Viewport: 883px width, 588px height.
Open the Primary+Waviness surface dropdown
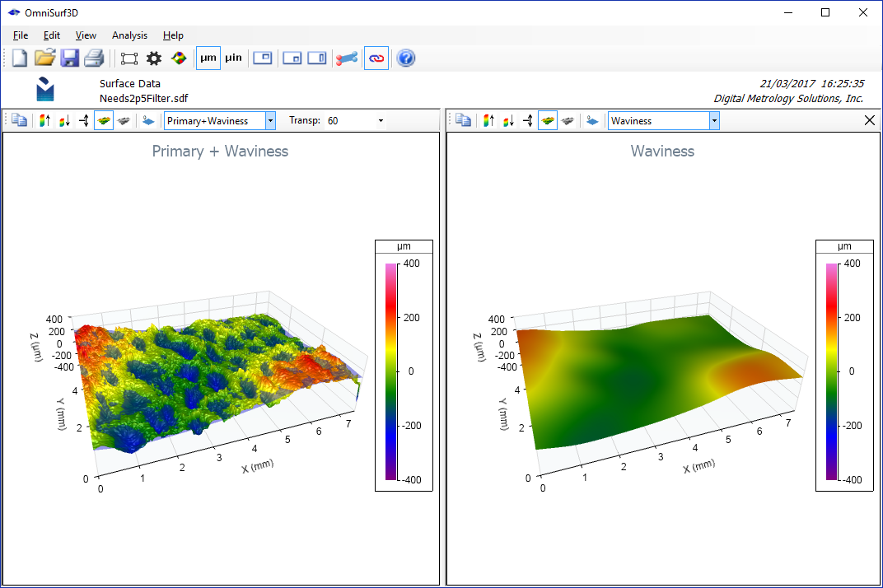click(269, 120)
